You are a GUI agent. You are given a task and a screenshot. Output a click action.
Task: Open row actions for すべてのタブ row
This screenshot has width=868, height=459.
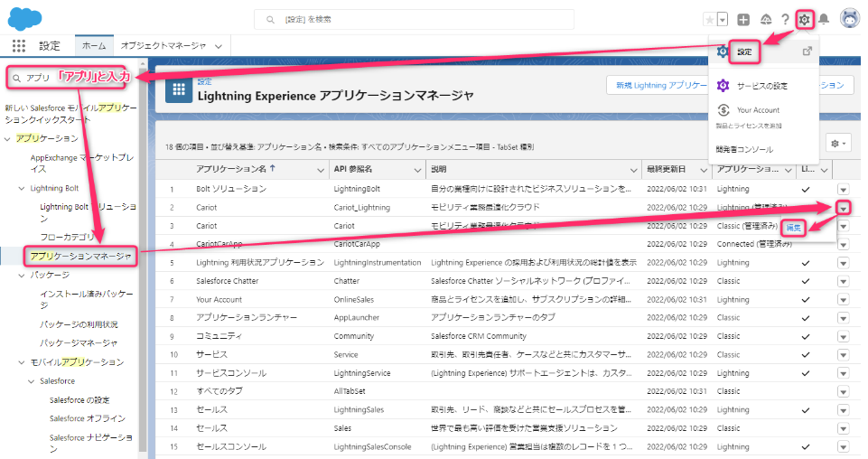tap(843, 391)
